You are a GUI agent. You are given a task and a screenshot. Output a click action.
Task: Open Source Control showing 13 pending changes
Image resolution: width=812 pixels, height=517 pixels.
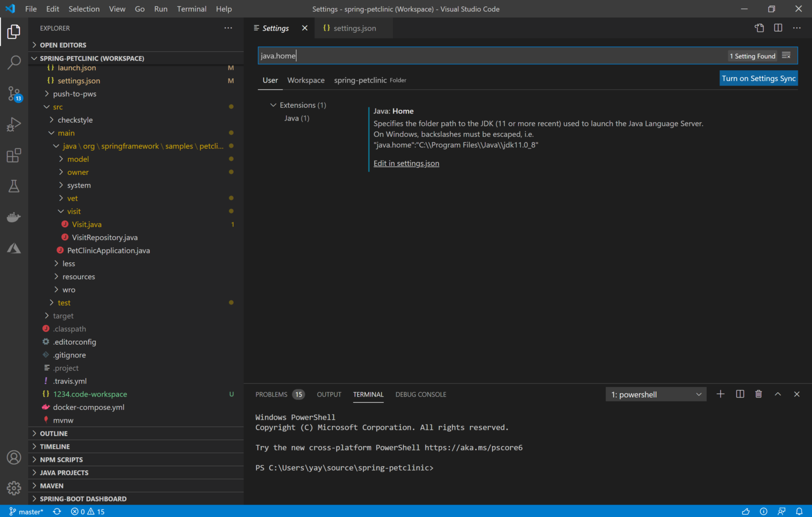click(x=14, y=94)
